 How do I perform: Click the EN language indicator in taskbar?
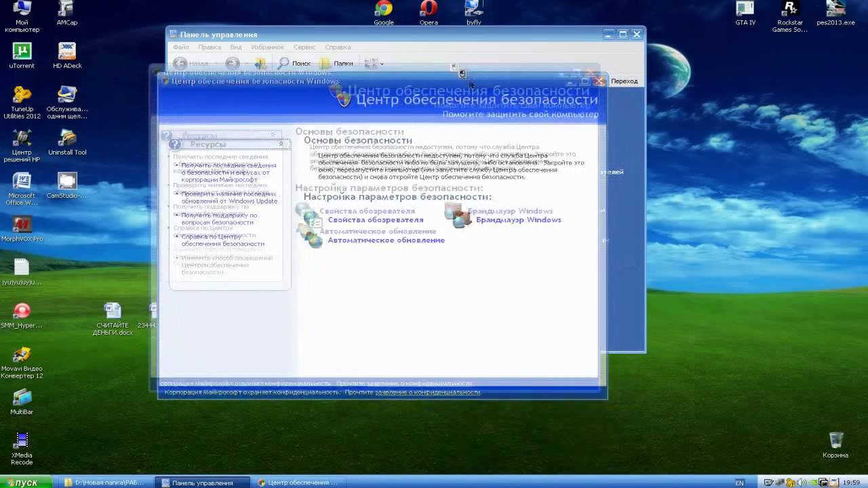coord(739,483)
